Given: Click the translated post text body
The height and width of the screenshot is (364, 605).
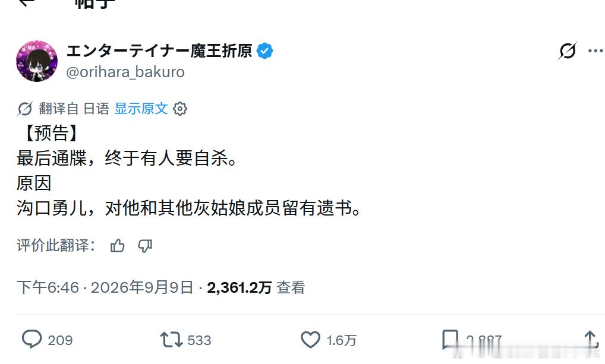Looking at the screenshot, I should click(x=189, y=170).
